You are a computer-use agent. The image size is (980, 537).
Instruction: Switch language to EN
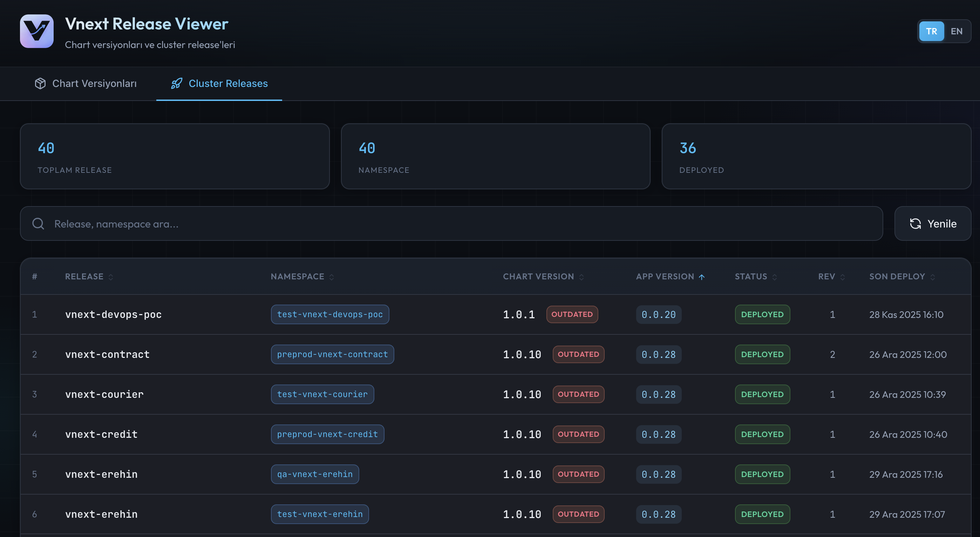click(957, 31)
